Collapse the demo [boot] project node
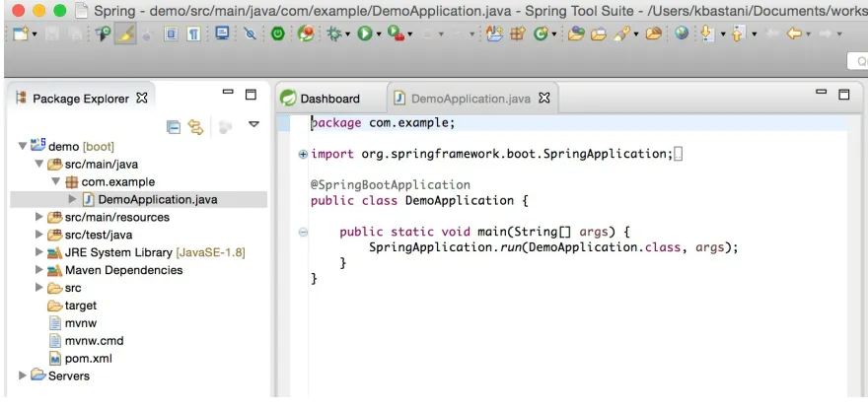868x410 pixels. click(x=23, y=146)
